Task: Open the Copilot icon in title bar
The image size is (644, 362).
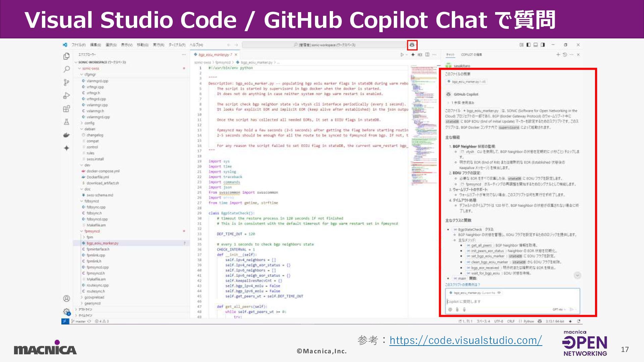Action: (412, 45)
